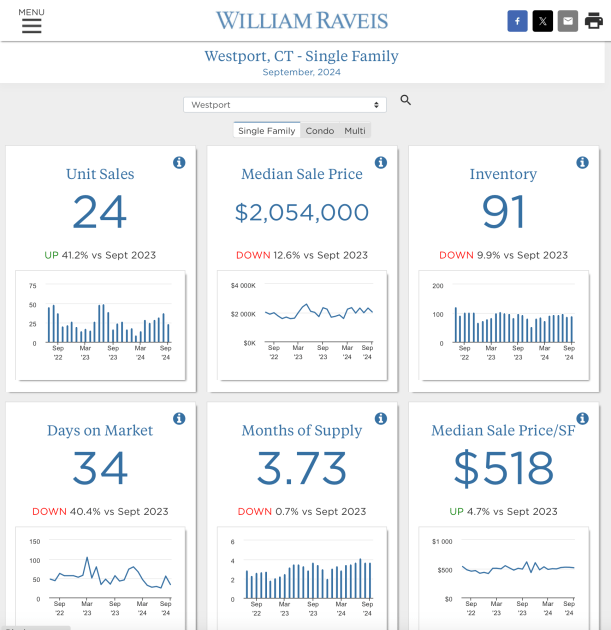This screenshot has width=611, height=630.
Task: Open the hamburger MENU icon
Action: pyautogui.click(x=31, y=25)
